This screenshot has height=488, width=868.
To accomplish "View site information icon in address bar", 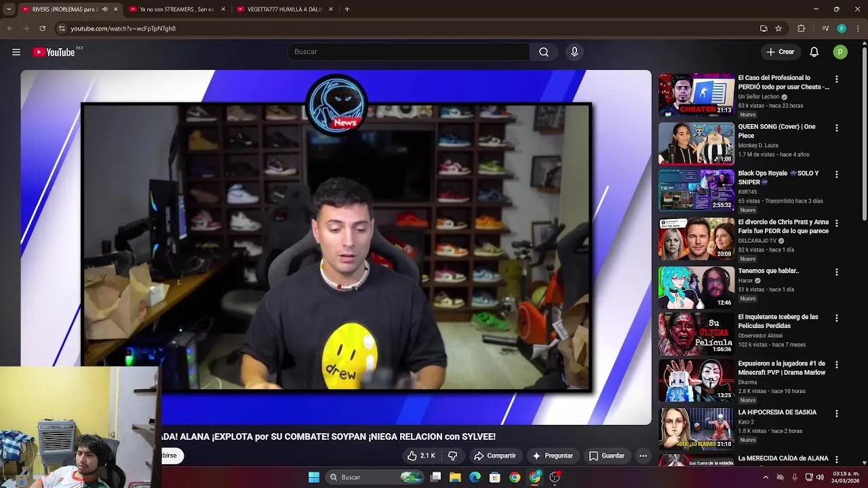I will 62,28.
